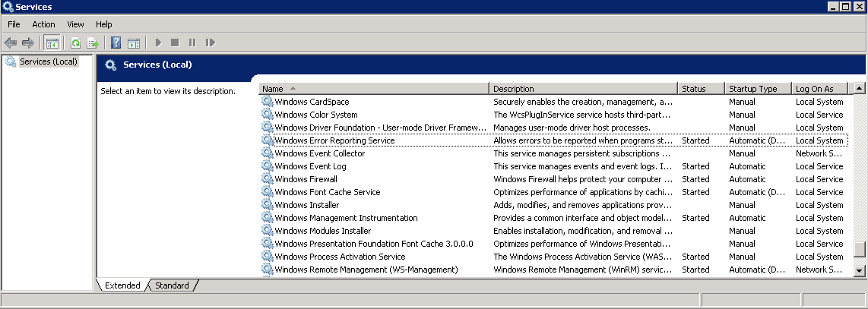Open the View menu

coord(75,24)
